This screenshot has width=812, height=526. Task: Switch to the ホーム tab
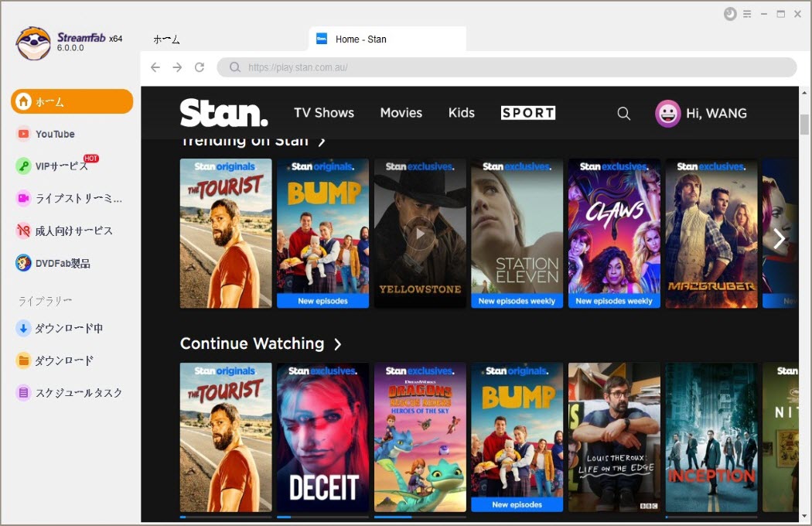167,39
